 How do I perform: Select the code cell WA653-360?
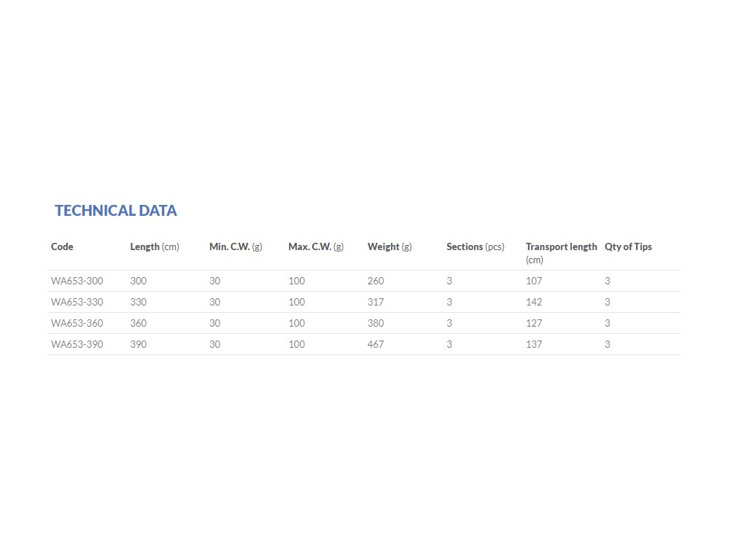coord(77,323)
